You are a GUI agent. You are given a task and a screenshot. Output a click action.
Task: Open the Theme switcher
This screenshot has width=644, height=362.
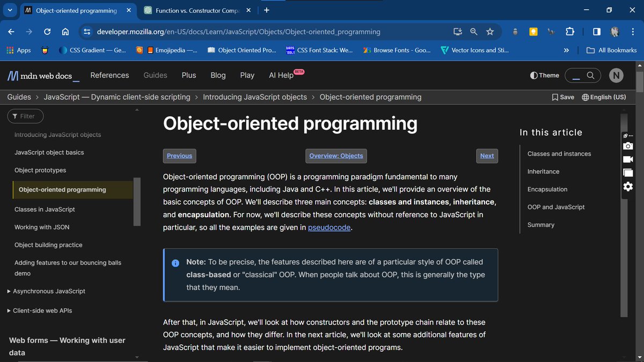pyautogui.click(x=544, y=76)
